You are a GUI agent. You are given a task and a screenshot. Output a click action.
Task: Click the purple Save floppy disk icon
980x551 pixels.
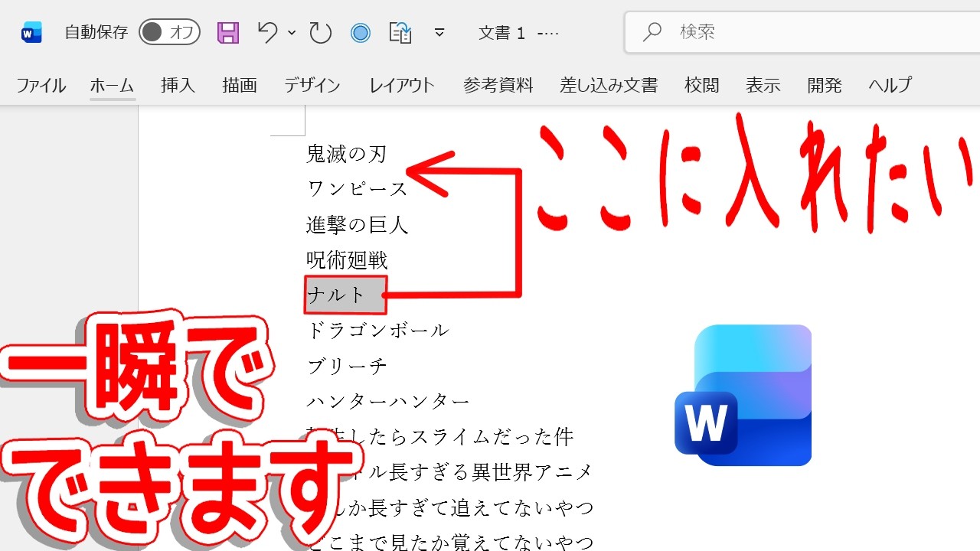pyautogui.click(x=228, y=32)
